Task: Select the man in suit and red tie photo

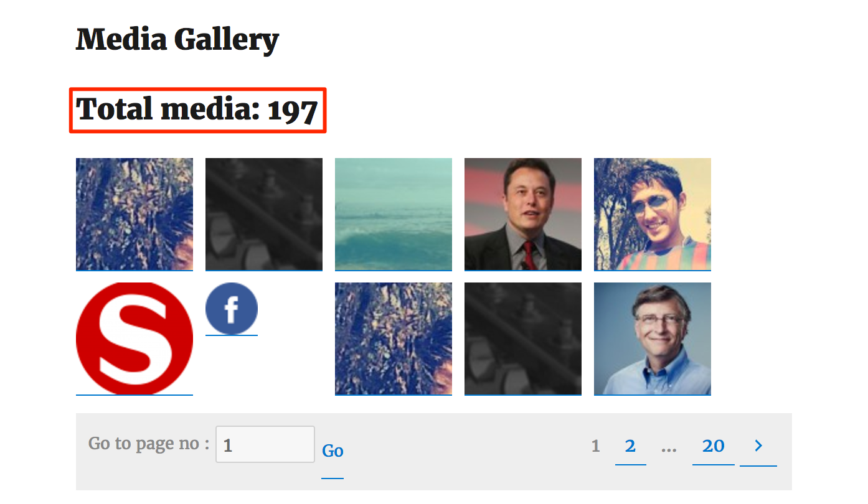Action: click(x=522, y=214)
